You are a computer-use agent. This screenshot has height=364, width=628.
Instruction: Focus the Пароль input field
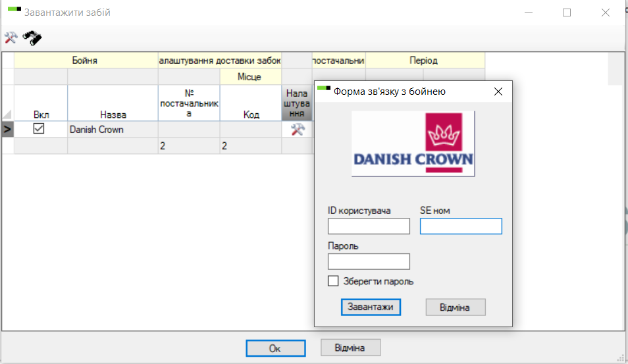coord(369,261)
